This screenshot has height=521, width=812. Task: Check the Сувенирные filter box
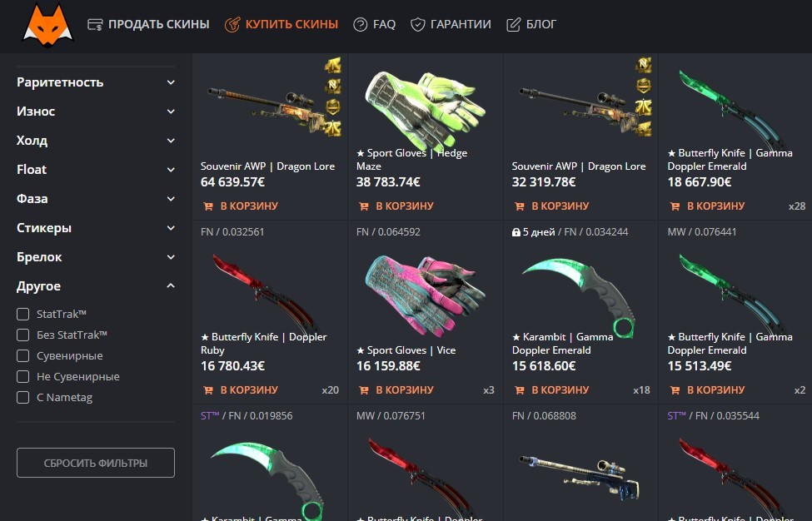tap(22, 356)
